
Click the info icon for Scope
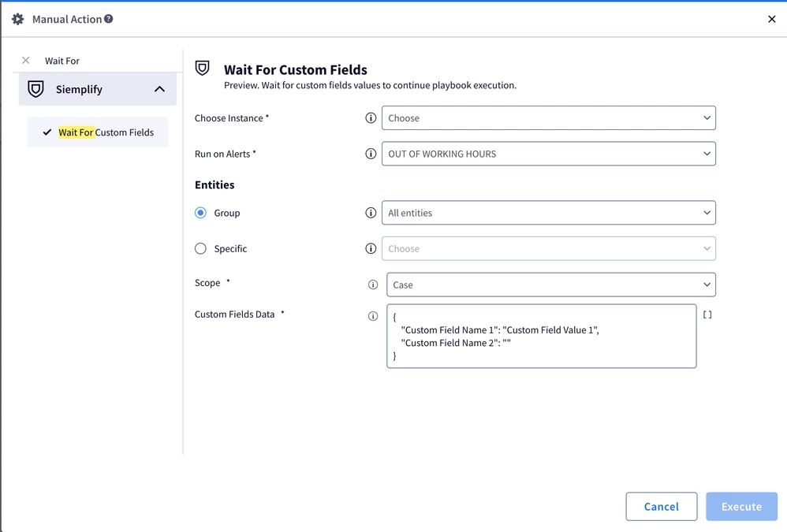coord(373,285)
